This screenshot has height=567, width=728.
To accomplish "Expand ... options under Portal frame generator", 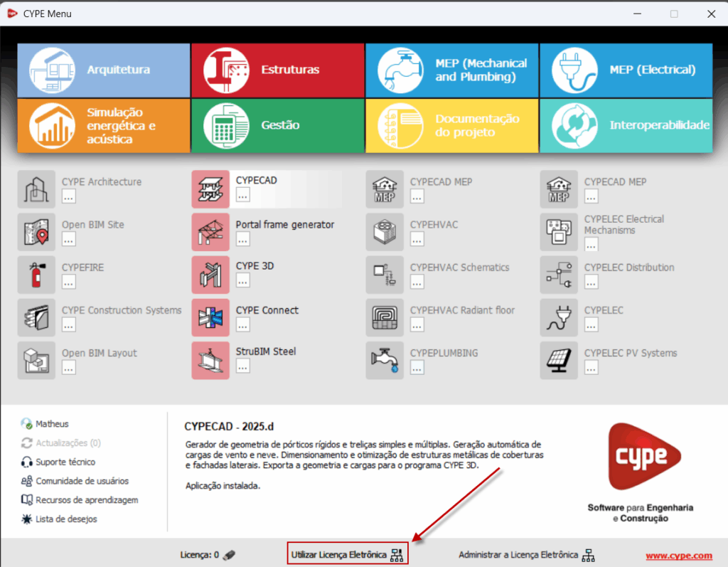I will coord(243,239).
